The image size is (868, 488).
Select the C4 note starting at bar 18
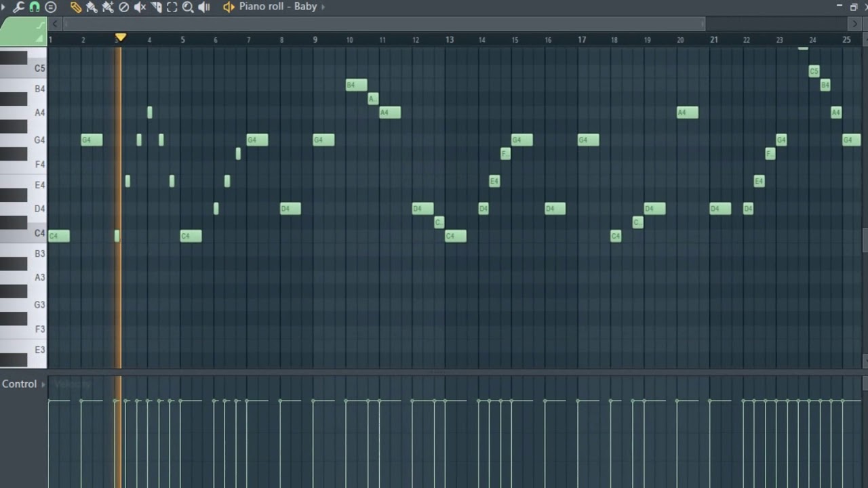616,236
